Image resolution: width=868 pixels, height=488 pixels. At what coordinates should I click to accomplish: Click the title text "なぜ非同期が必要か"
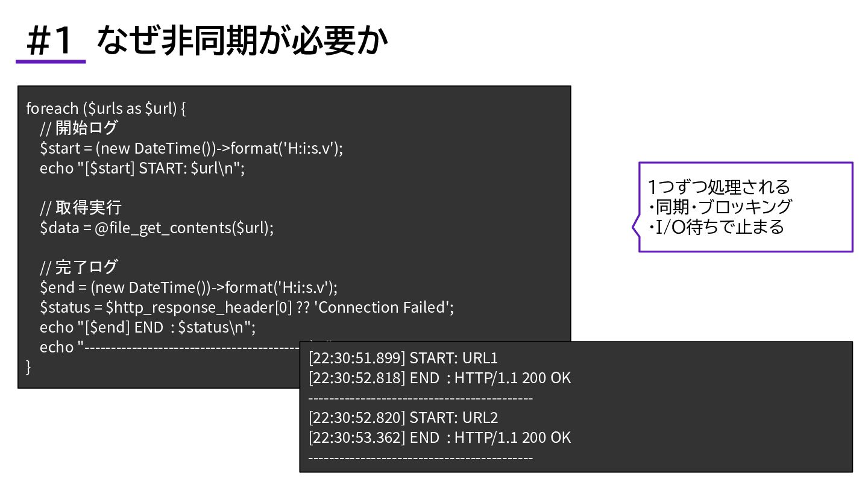(242, 41)
